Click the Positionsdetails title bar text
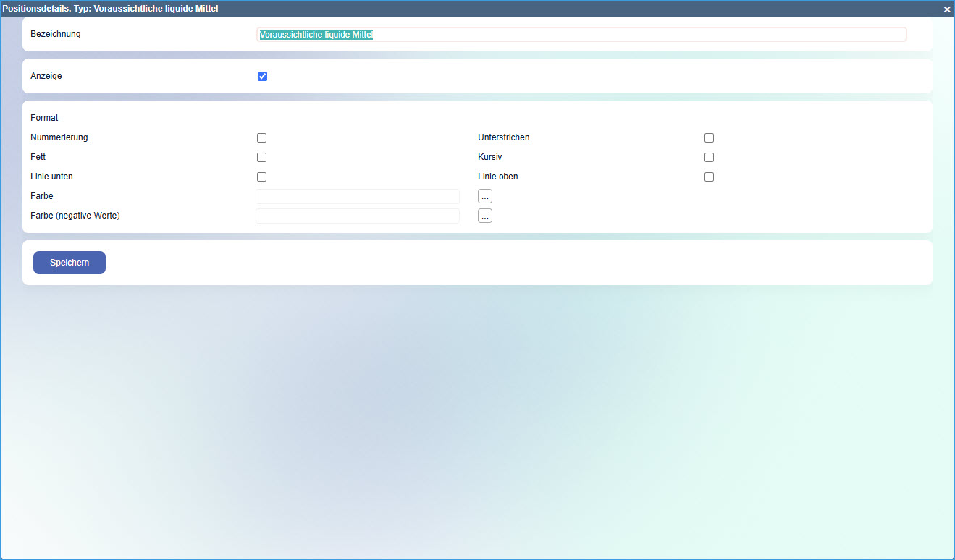The height and width of the screenshot is (560, 955). tap(111, 9)
